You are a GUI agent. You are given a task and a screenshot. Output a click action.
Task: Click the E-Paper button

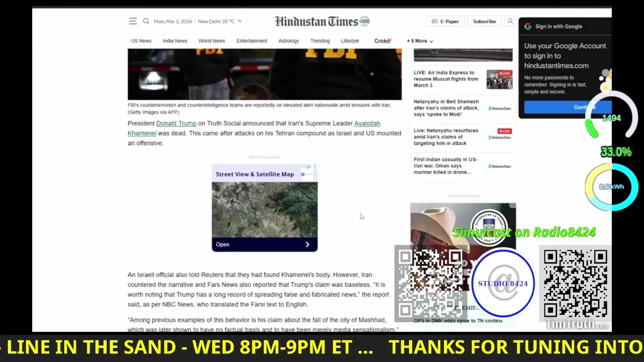tap(445, 21)
